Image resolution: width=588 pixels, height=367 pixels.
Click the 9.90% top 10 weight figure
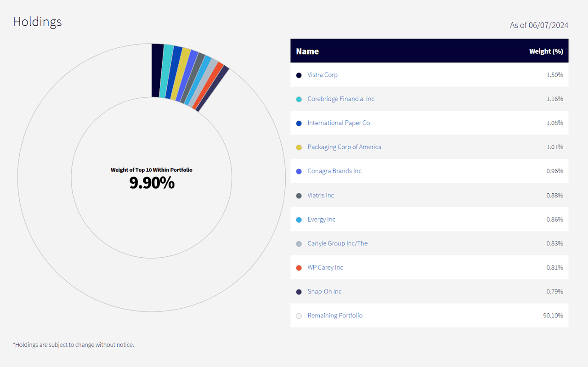point(152,183)
